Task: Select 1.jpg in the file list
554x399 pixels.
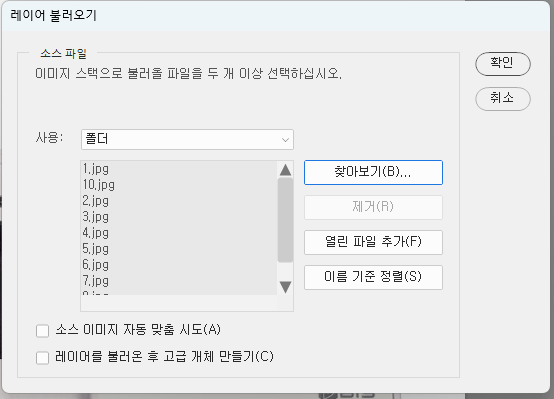Action: [x=179, y=169]
